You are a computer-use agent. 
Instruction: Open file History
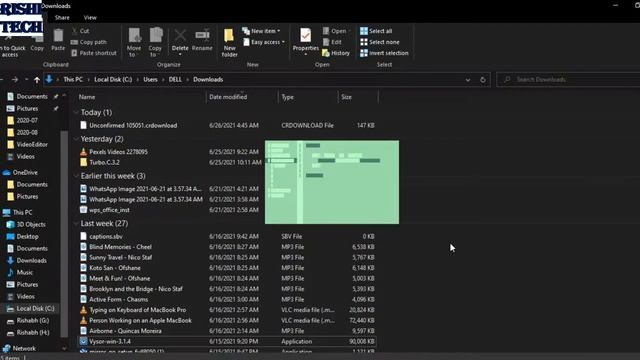point(336,53)
